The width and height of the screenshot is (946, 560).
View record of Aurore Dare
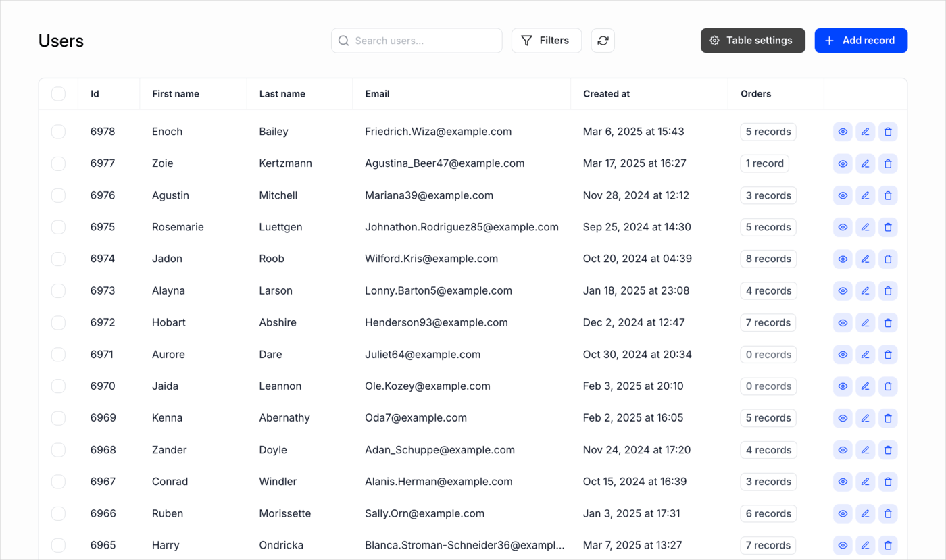coord(843,355)
